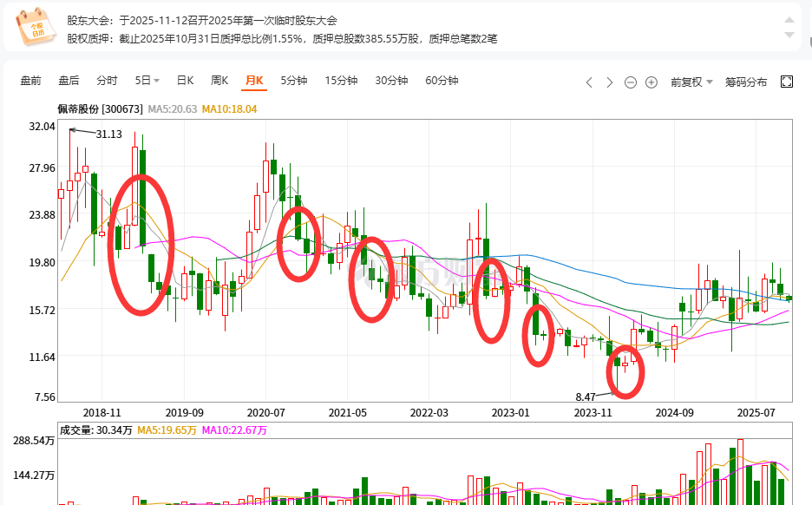Screen dimensions: 812x505
Task: Select the 日K tab
Action: [x=185, y=81]
